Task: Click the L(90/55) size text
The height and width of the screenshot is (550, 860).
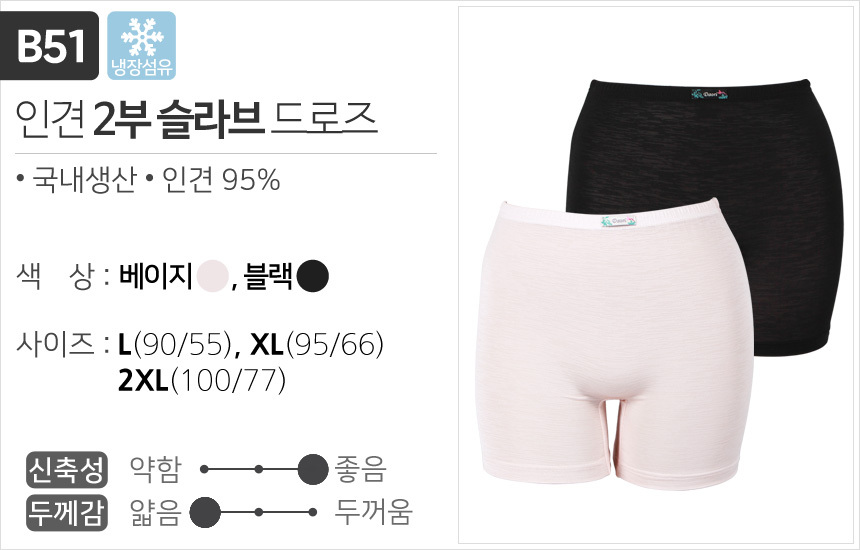Action: tap(174, 344)
